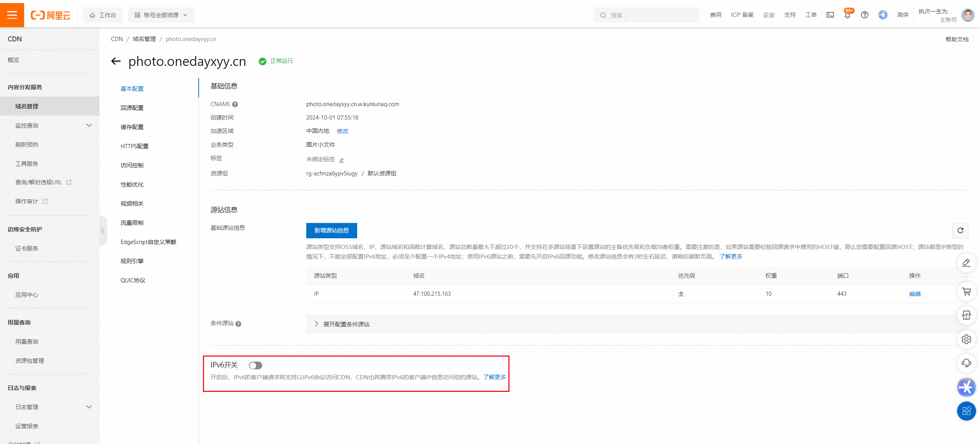This screenshot has width=980, height=444.
Task: Open the floating customer service headset icon
Action: click(966, 363)
